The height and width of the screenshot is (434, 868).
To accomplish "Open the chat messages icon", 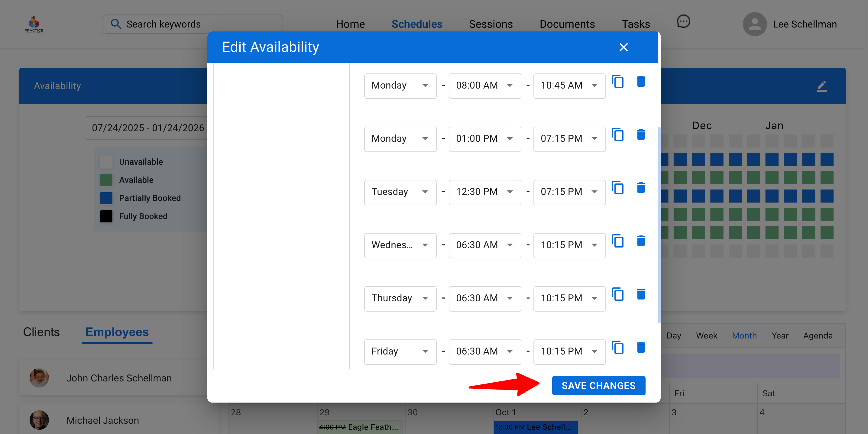I will (x=683, y=22).
